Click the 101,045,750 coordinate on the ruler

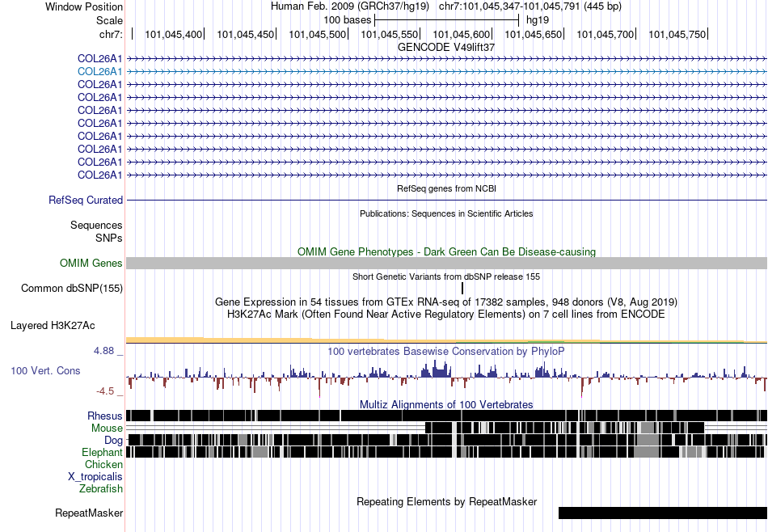point(677,34)
